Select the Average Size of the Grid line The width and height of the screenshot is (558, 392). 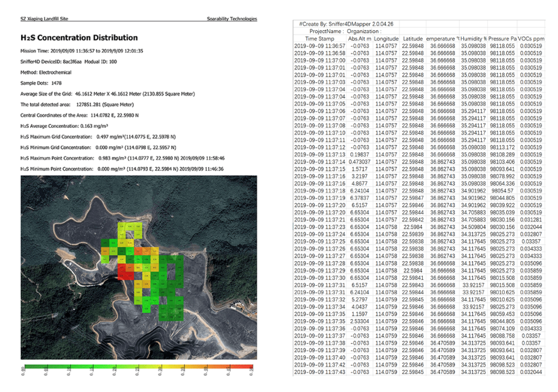pos(107,94)
